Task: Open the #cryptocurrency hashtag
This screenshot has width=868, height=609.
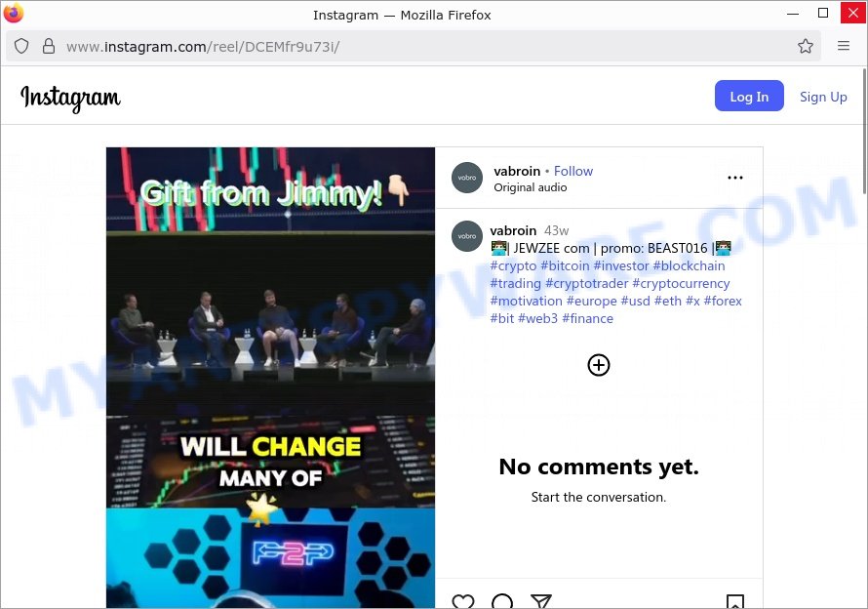Action: coord(681,284)
